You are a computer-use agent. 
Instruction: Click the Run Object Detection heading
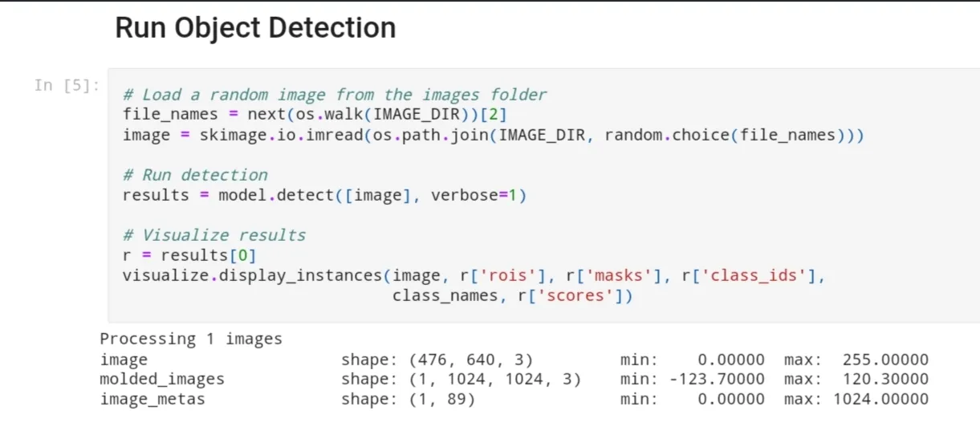click(255, 28)
